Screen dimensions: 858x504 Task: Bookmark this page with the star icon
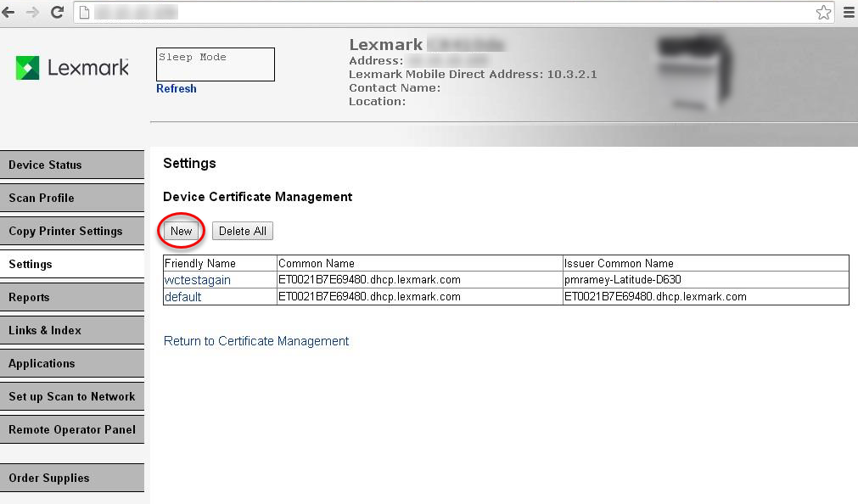click(x=823, y=12)
